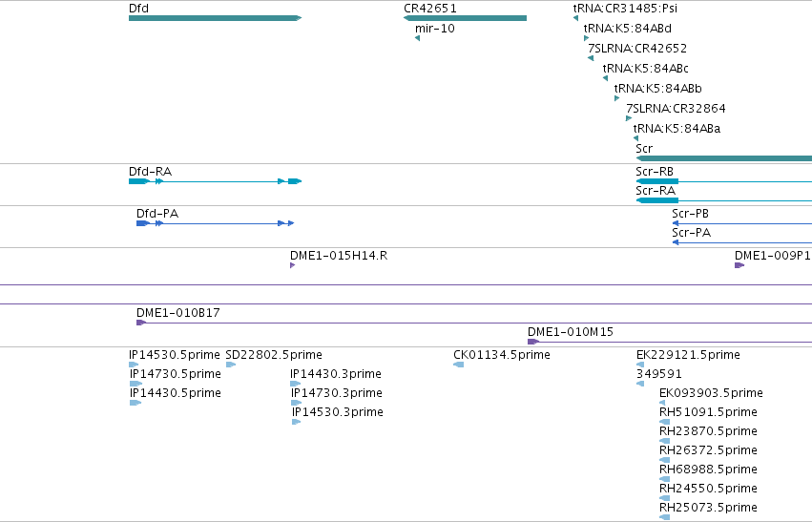Image resolution: width=812 pixels, height=522 pixels.
Task: Click the Dfd-PA protein feature
Action: (216, 223)
